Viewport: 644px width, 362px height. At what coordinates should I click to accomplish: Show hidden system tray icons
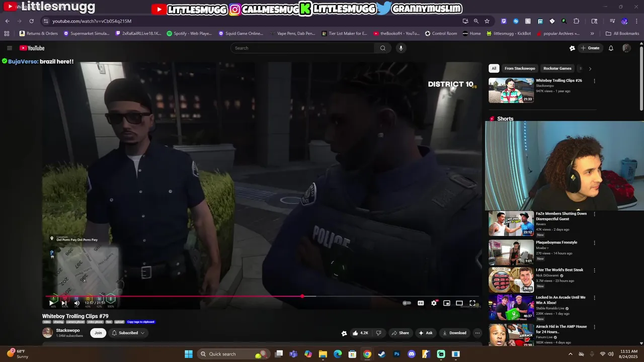(570, 354)
